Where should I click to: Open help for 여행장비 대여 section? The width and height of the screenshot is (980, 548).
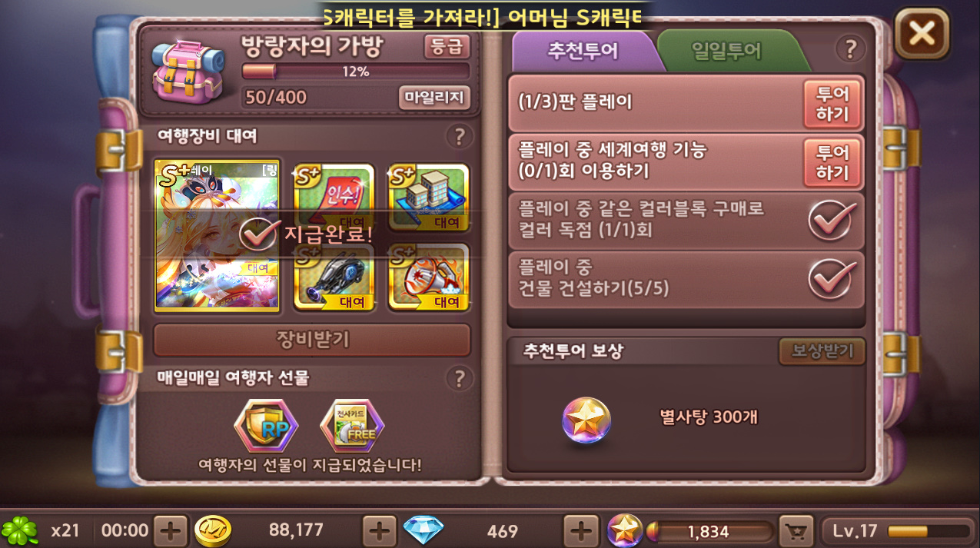pos(460,137)
